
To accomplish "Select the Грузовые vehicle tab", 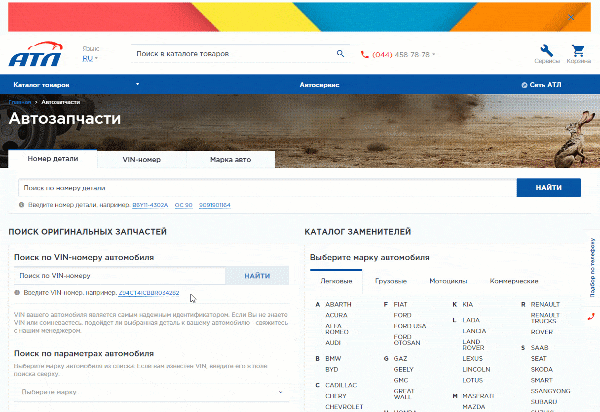I will coord(391,281).
